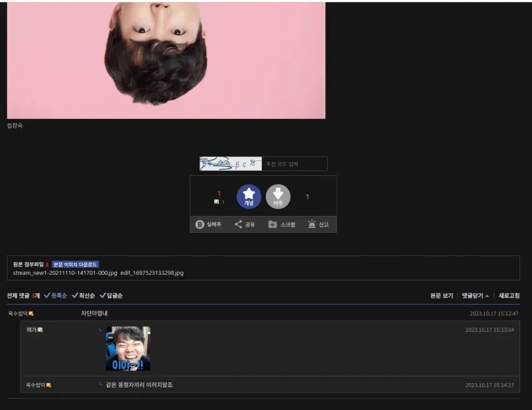Click the image caption 씹창숙
Viewport: 532px width, 410px height.
coord(15,126)
